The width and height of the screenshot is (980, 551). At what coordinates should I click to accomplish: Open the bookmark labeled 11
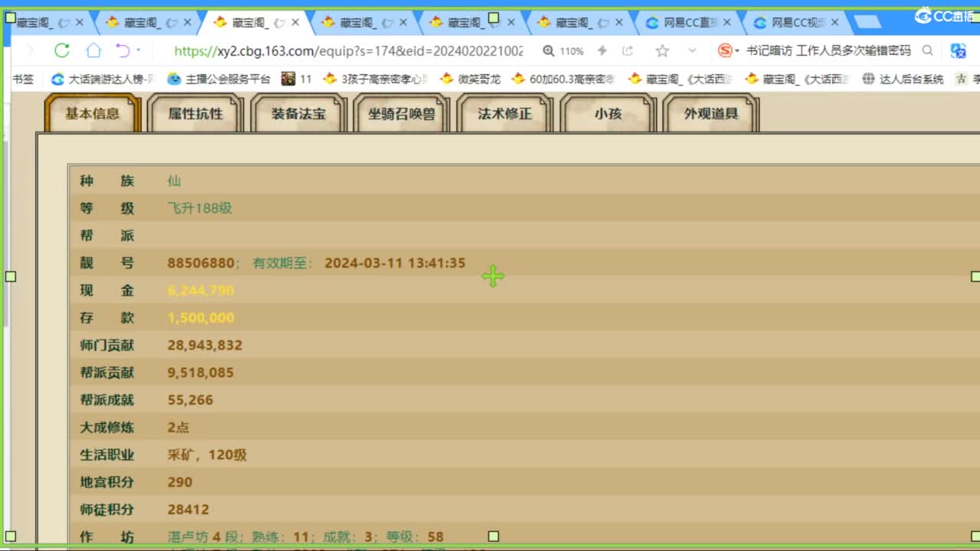297,78
